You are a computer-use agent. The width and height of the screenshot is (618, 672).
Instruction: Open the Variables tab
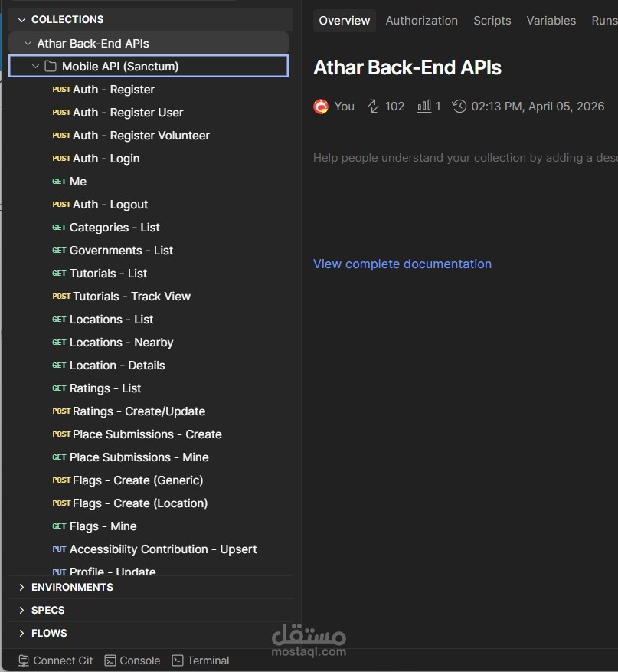[551, 21]
